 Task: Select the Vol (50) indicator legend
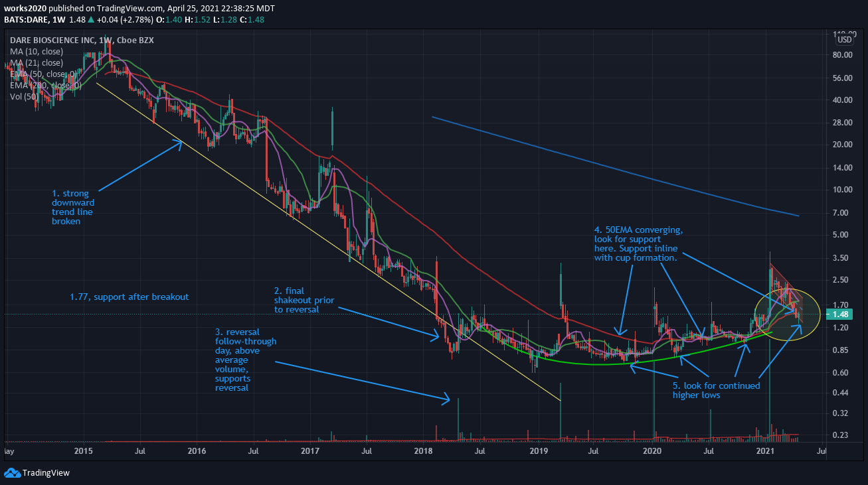coord(25,97)
